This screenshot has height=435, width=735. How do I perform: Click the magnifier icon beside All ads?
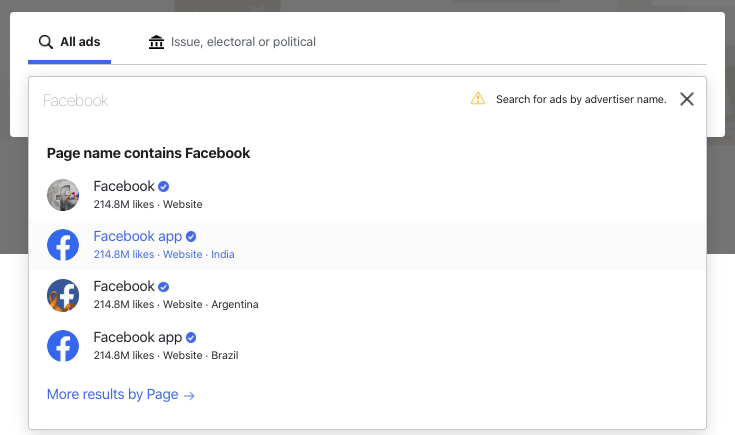point(45,42)
